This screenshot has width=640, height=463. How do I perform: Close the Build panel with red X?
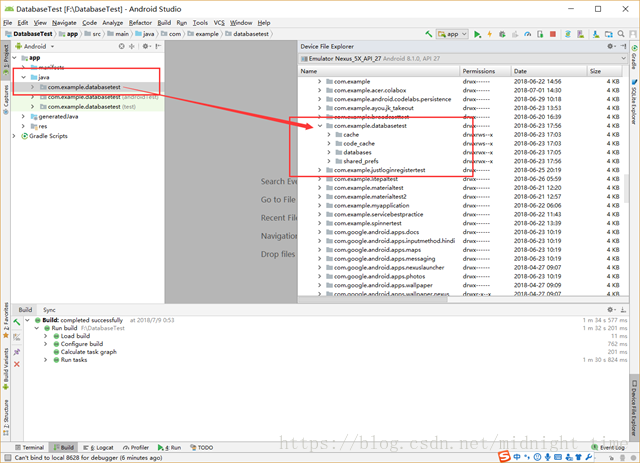coord(17,364)
